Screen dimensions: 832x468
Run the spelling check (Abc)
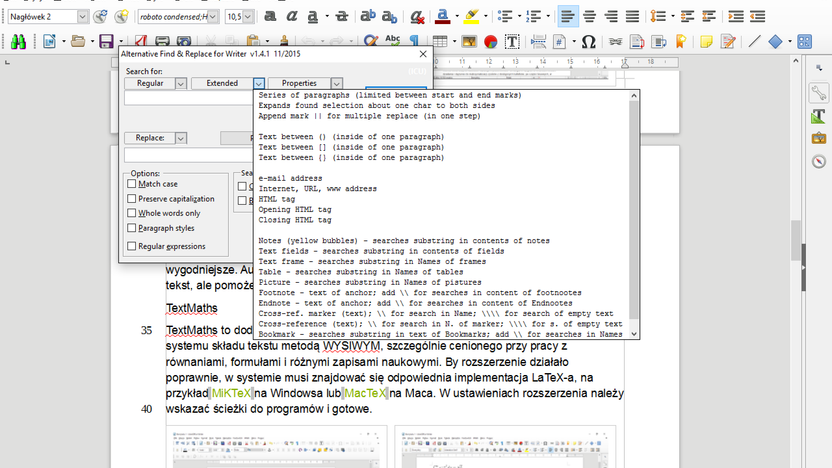click(393, 40)
